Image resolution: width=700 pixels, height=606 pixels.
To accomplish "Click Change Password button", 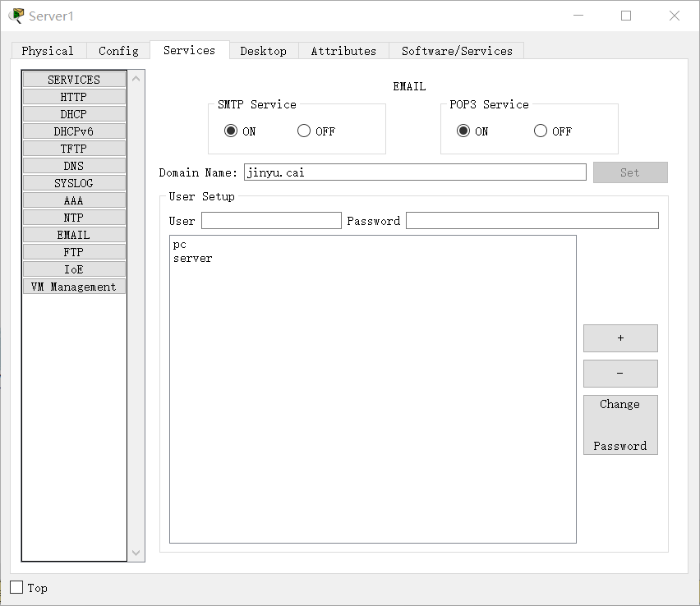I will (x=620, y=425).
